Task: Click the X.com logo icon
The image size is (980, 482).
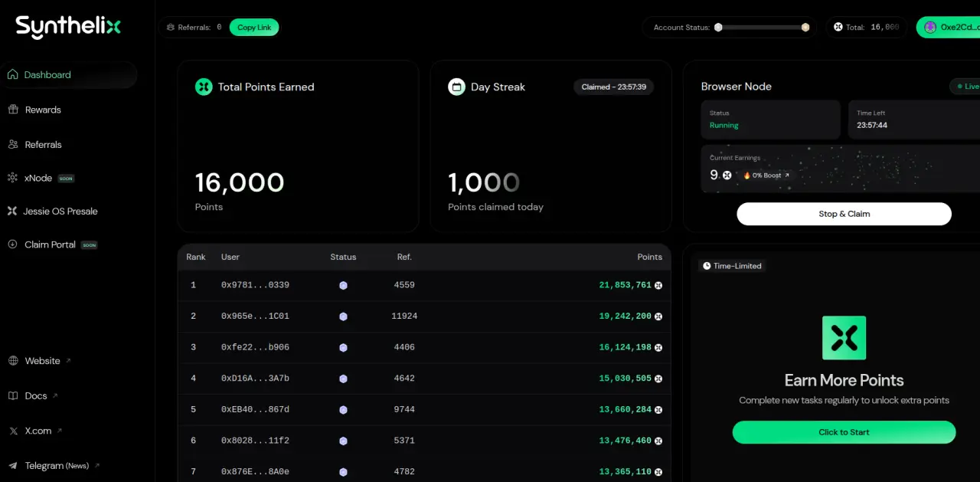Action: pos(13,431)
